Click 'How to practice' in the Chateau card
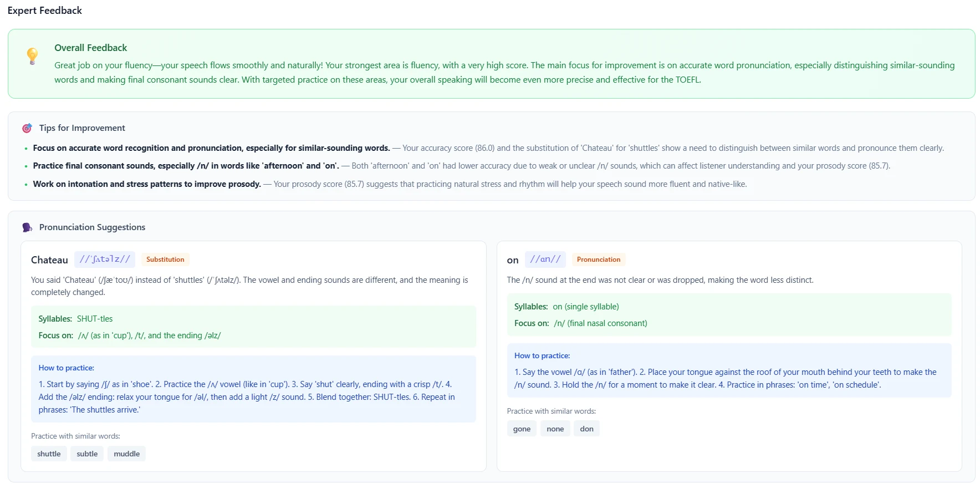 [66, 368]
